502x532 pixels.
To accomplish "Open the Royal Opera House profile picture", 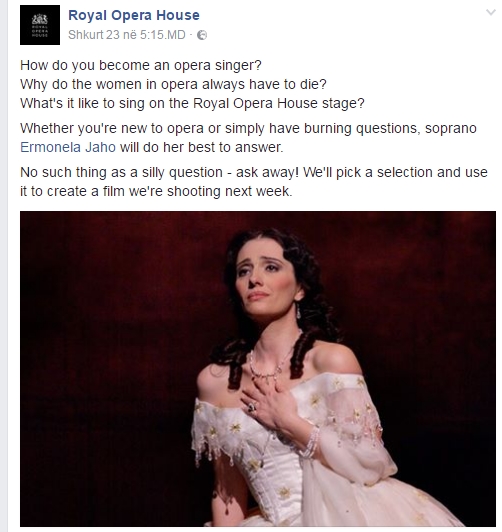I will (40, 25).
